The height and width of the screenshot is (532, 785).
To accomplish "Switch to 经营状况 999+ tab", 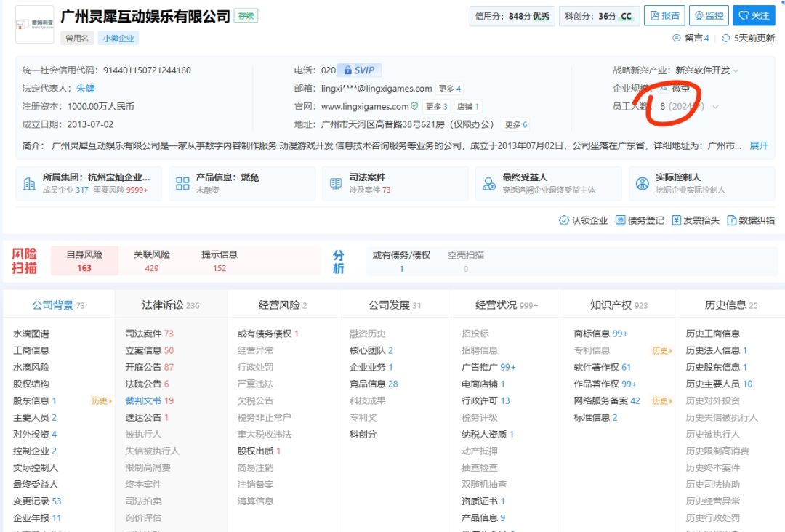I will click(507, 305).
